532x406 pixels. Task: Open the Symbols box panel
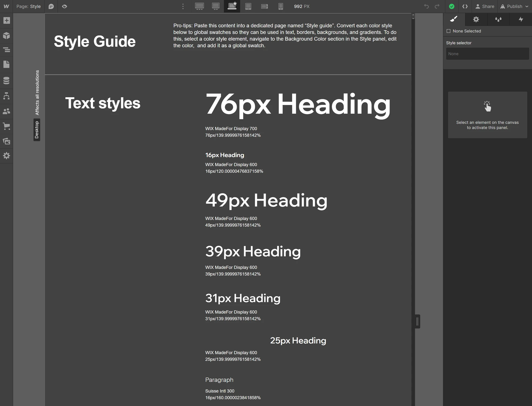pyautogui.click(x=6, y=35)
